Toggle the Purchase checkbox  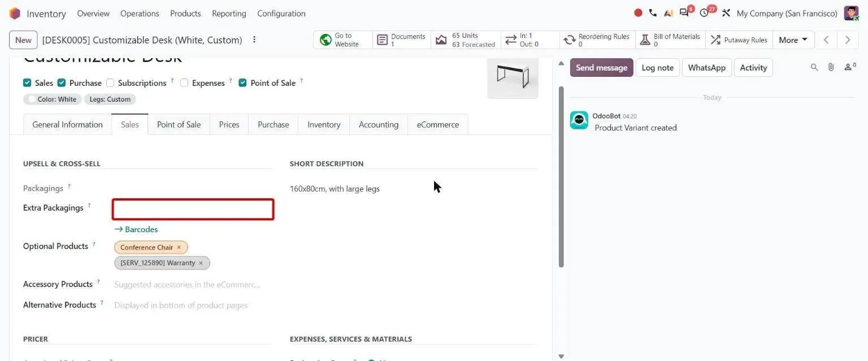pyautogui.click(x=62, y=82)
